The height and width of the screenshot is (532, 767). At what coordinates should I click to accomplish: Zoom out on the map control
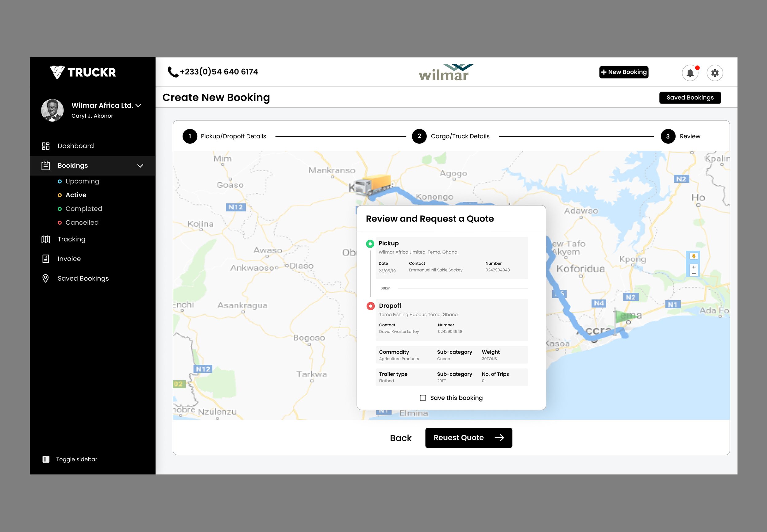click(x=694, y=273)
